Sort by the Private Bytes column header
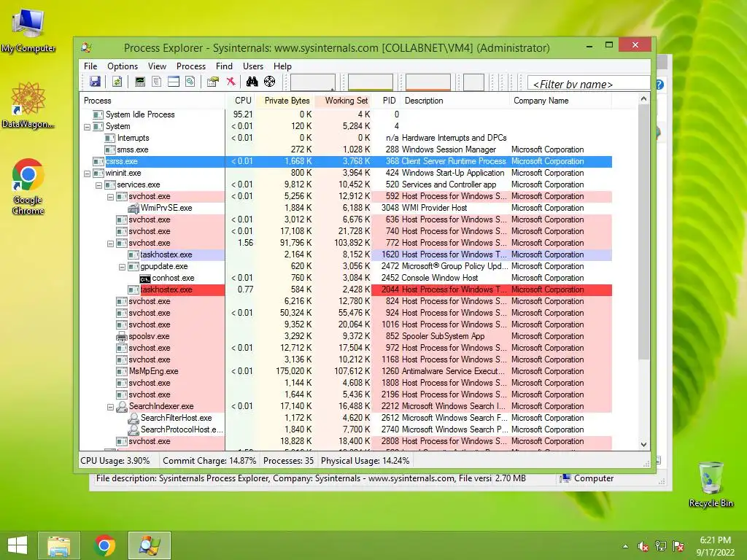The width and height of the screenshot is (747, 560). point(285,101)
